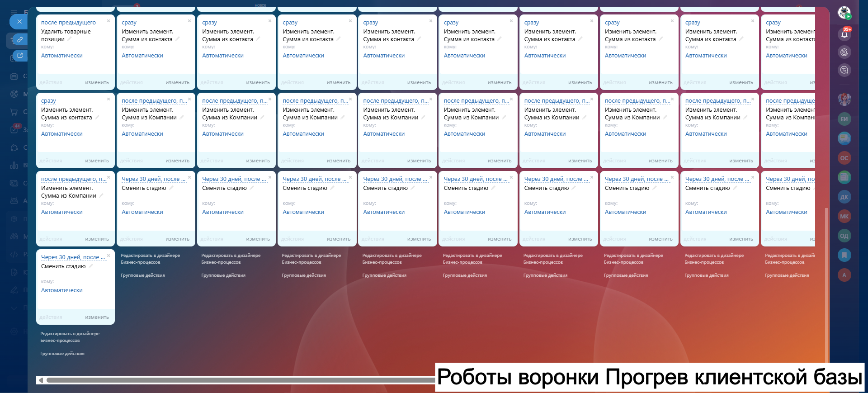Click 'сразу' in the card under 'Удалить товарные позиции'
Screen dimensions: 868x393
pyautogui.click(x=48, y=101)
